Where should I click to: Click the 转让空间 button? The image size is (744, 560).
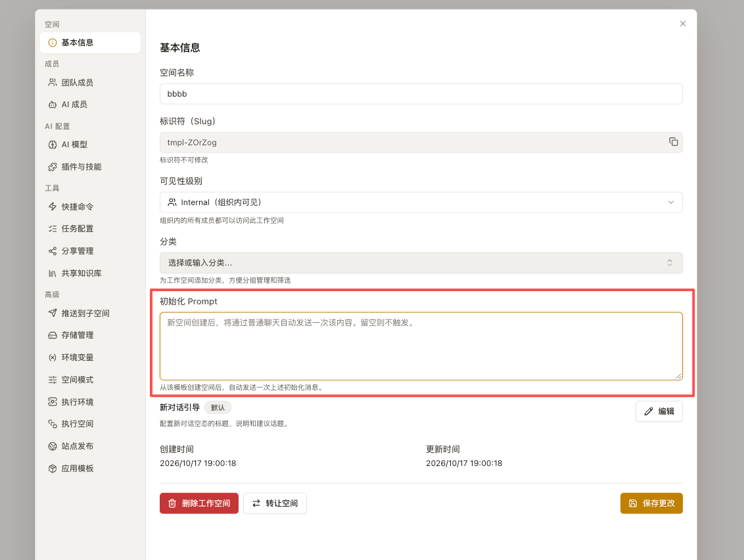tap(275, 503)
